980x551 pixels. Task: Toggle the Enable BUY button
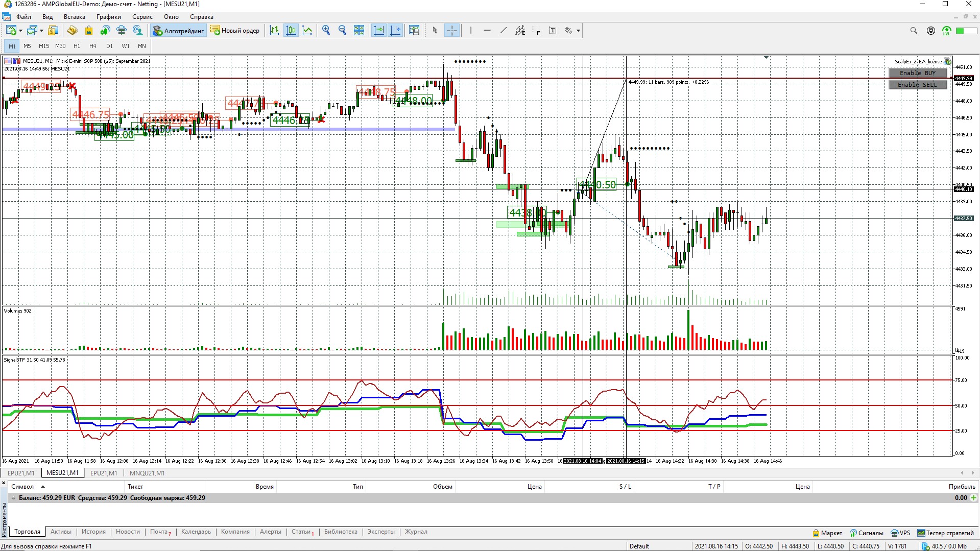pyautogui.click(x=917, y=73)
